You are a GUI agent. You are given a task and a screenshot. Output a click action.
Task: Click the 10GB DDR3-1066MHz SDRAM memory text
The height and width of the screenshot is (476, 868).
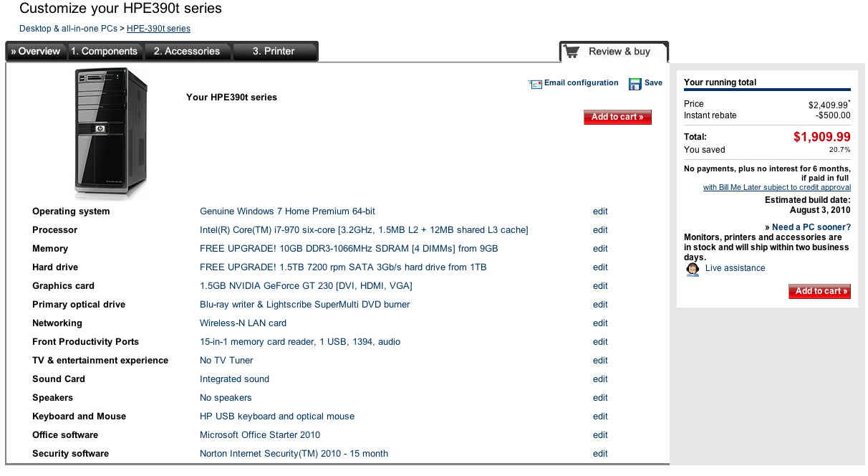349,249
